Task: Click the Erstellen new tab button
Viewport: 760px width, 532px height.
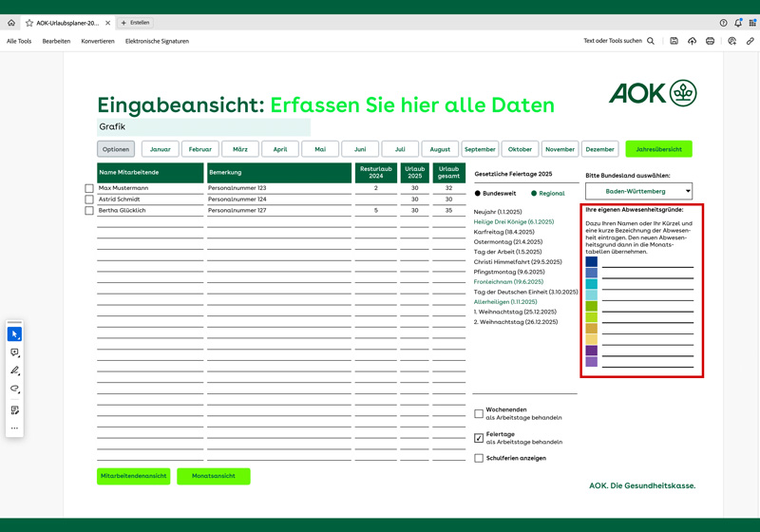Action: tap(135, 23)
